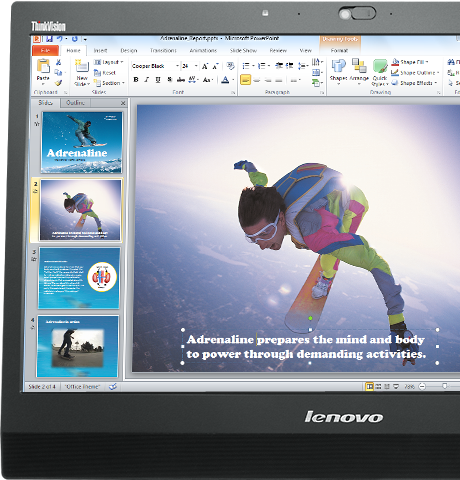Select slide 4 skateboarder thumbnail

(78, 346)
